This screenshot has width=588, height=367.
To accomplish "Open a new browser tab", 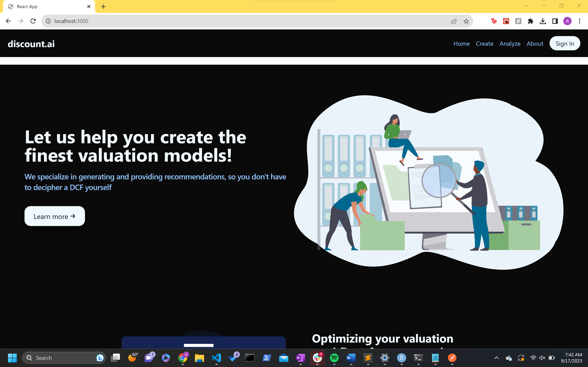I will 103,7.
